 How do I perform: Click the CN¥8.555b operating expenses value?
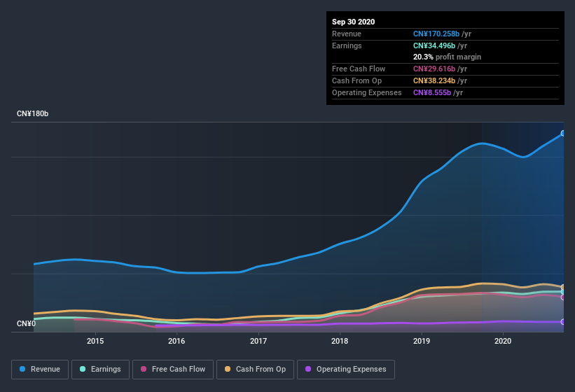432,92
